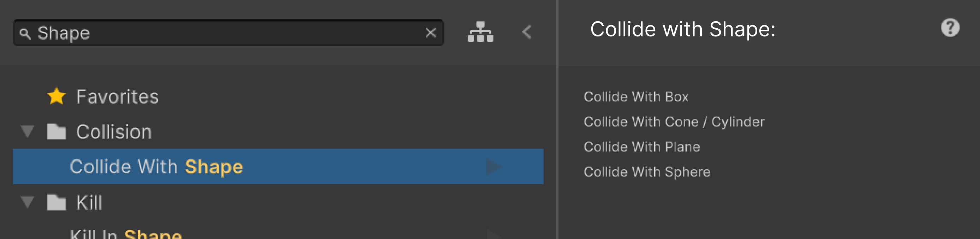Viewport: 980px width, 239px height.
Task: Collapse the Kill category triangle
Action: click(x=28, y=202)
